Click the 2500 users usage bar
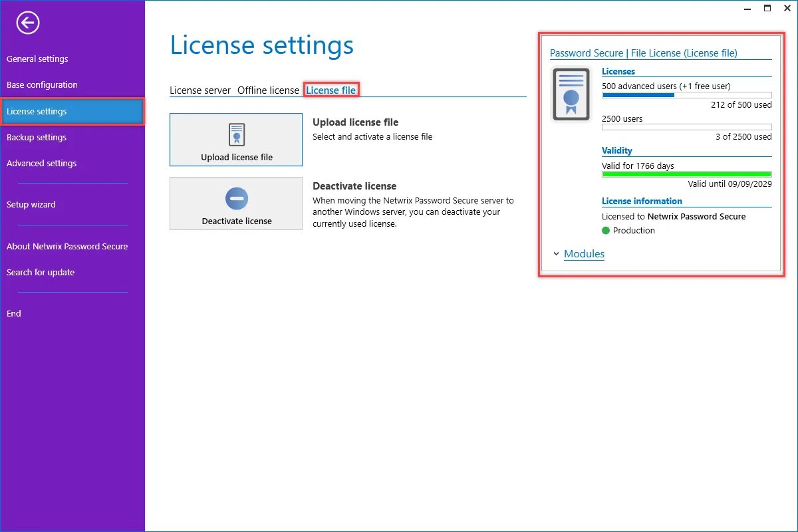 (x=687, y=127)
